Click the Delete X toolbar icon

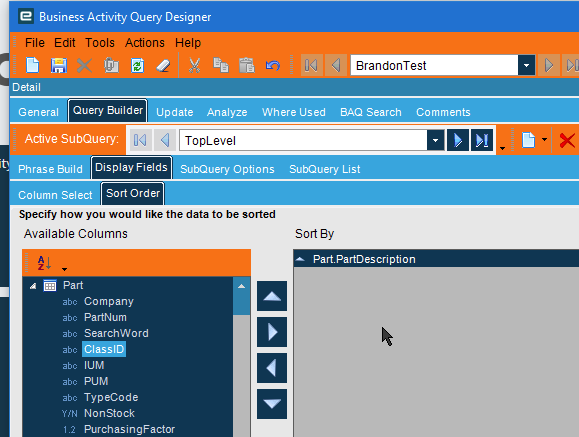point(85,66)
